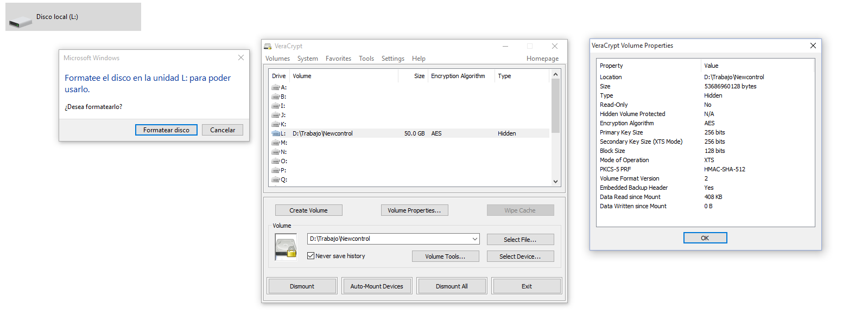Click the drive list scrollbar thumb

point(555,106)
